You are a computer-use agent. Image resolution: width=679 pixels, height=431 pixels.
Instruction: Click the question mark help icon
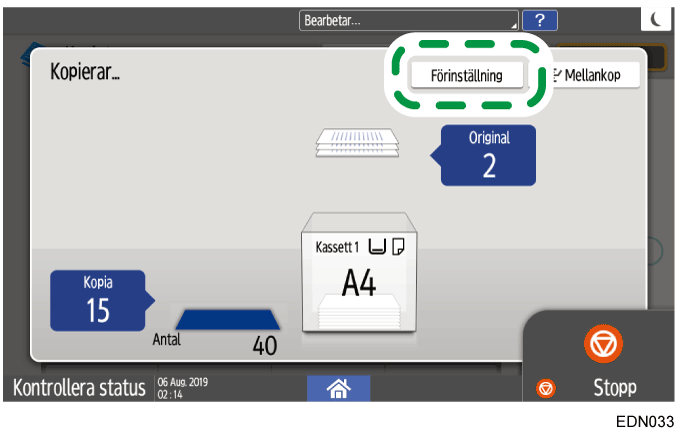pos(540,20)
